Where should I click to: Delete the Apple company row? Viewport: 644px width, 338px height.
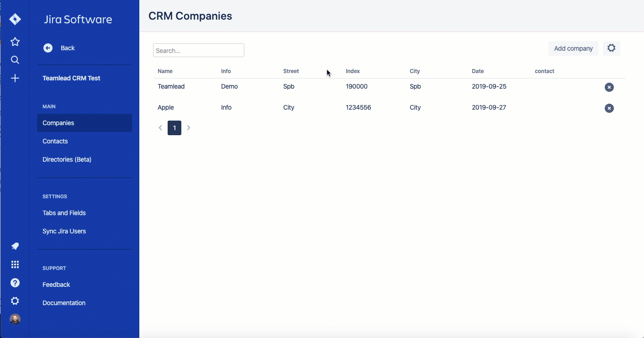tap(609, 108)
